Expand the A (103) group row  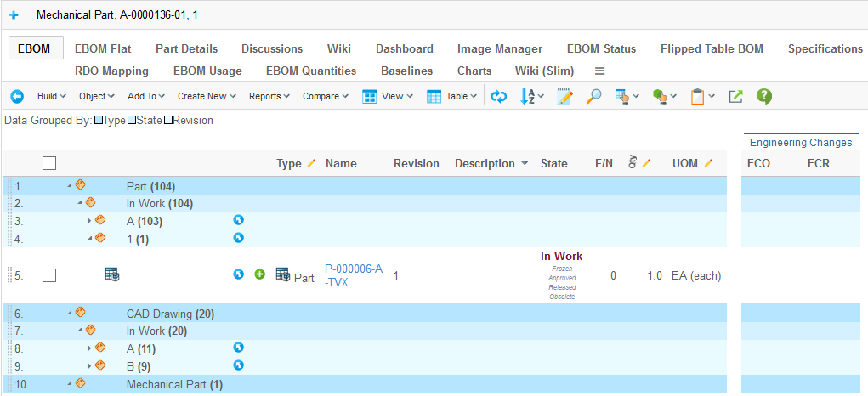click(89, 221)
